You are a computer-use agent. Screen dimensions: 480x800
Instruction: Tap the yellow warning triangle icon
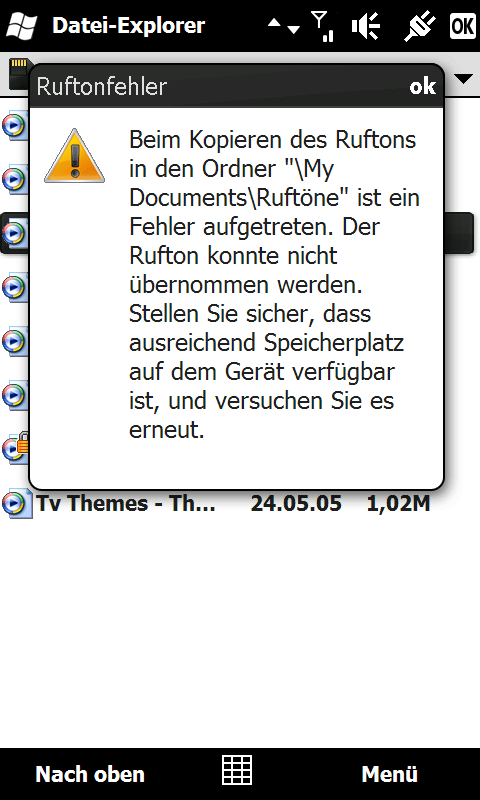tap(74, 156)
